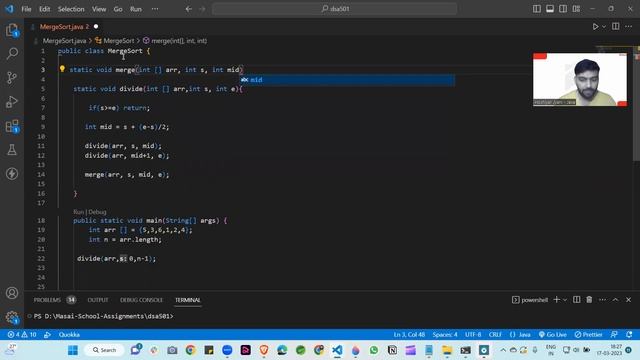The height and width of the screenshot is (360, 640).
Task: Open the notifications bell in status bar
Action: click(629, 335)
